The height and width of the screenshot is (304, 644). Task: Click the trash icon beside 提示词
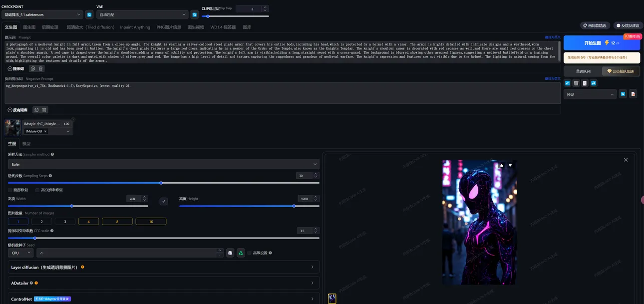point(41,68)
